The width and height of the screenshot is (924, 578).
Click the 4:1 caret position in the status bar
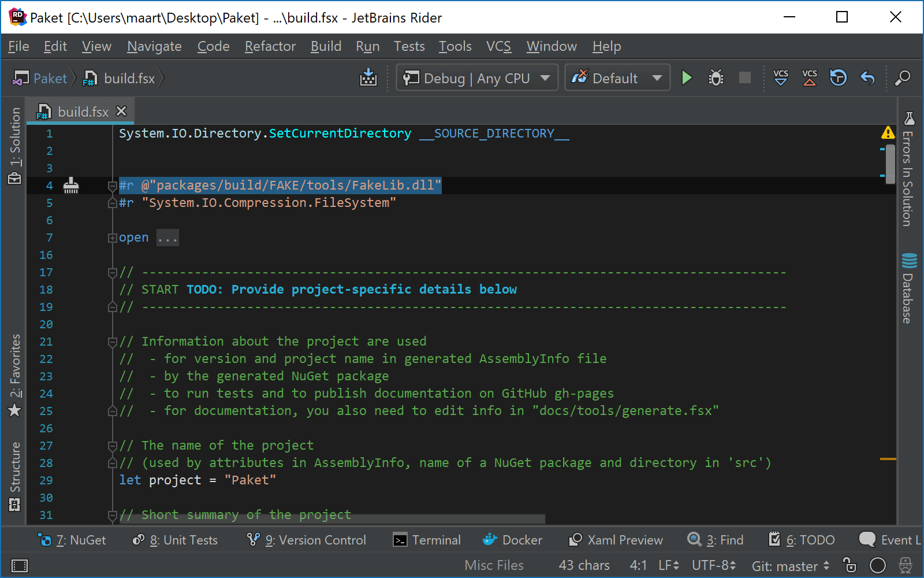[638, 565]
